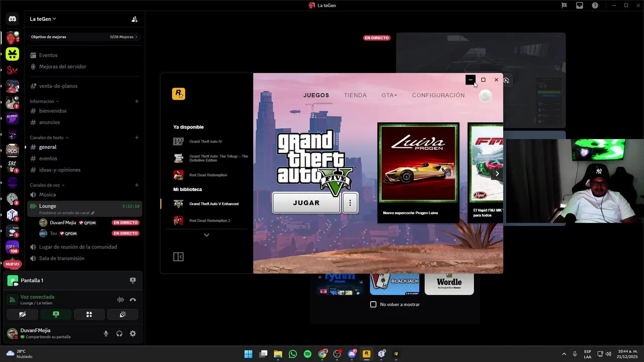
Task: Open CONFIGURACIÓN tab
Action: pyautogui.click(x=438, y=95)
